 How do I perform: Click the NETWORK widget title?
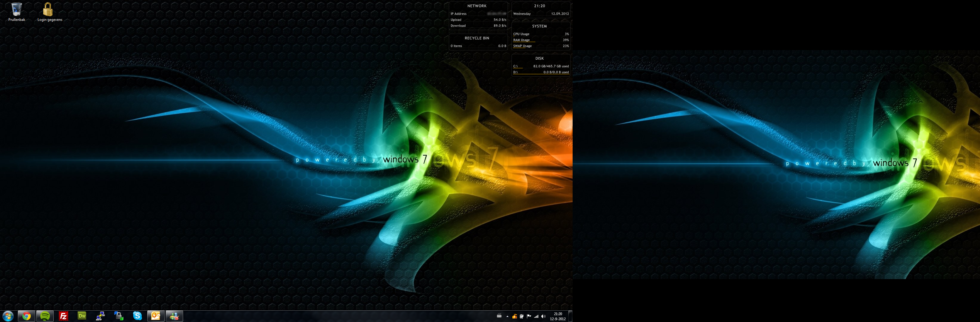(x=477, y=6)
